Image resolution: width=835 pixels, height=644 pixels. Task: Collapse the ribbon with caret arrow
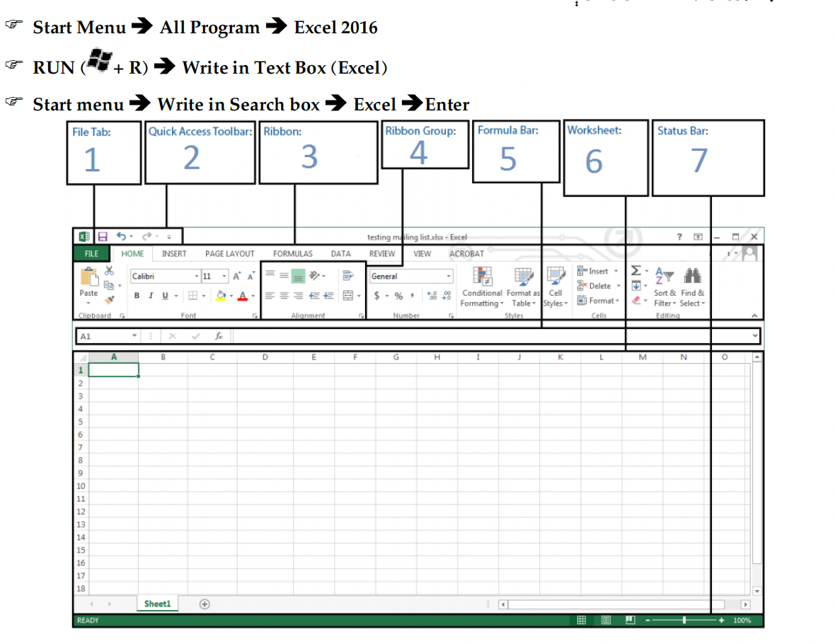coord(754,316)
